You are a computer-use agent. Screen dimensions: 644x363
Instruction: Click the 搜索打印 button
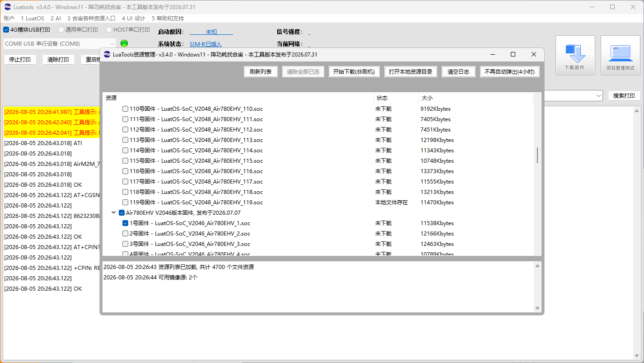[x=624, y=96]
